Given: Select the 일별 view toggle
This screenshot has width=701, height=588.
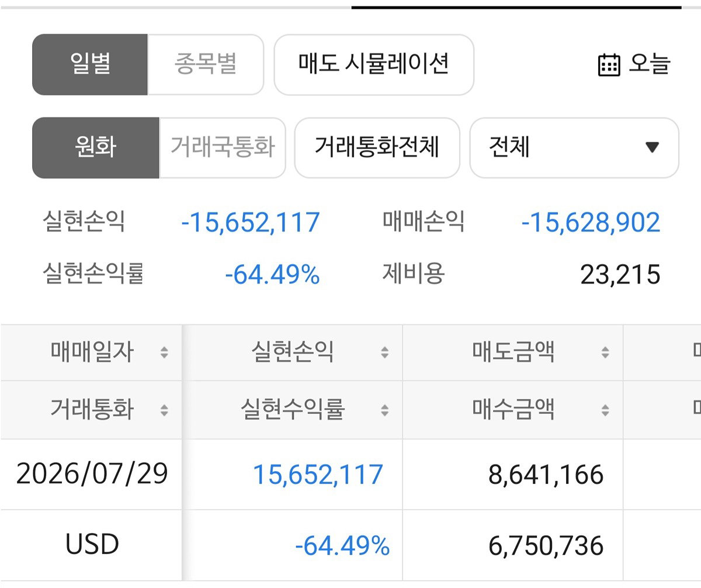Looking at the screenshot, I should pyautogui.click(x=90, y=64).
